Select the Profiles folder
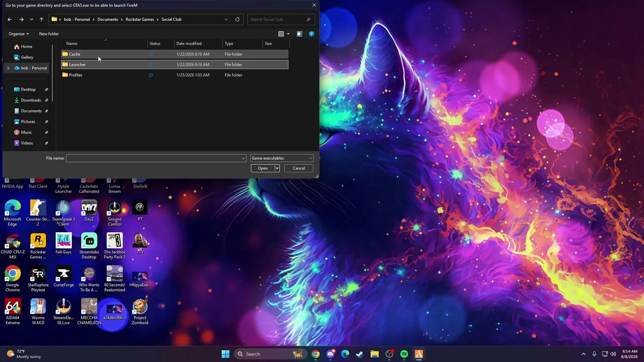 (x=175, y=75)
